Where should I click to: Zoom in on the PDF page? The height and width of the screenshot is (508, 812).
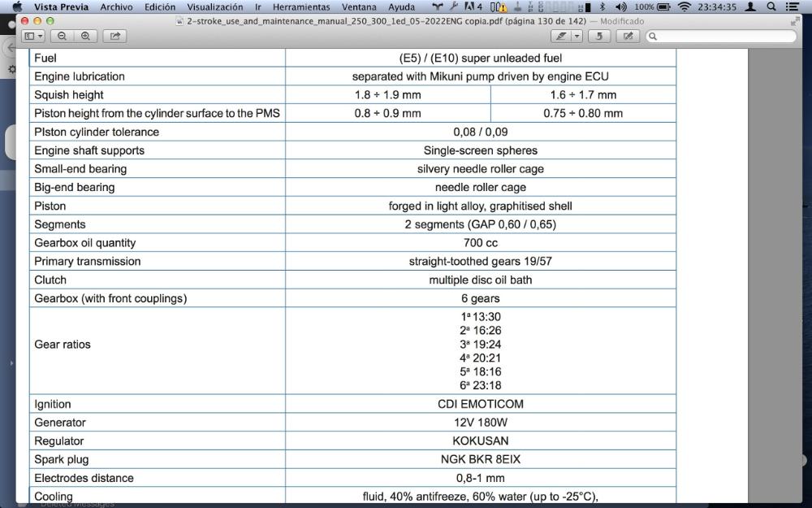pos(85,37)
